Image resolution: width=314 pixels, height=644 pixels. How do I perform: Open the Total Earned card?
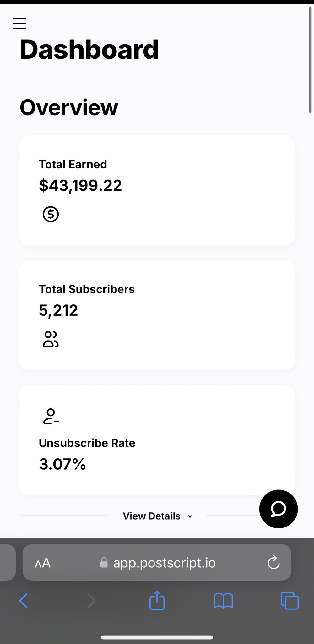pos(157,190)
